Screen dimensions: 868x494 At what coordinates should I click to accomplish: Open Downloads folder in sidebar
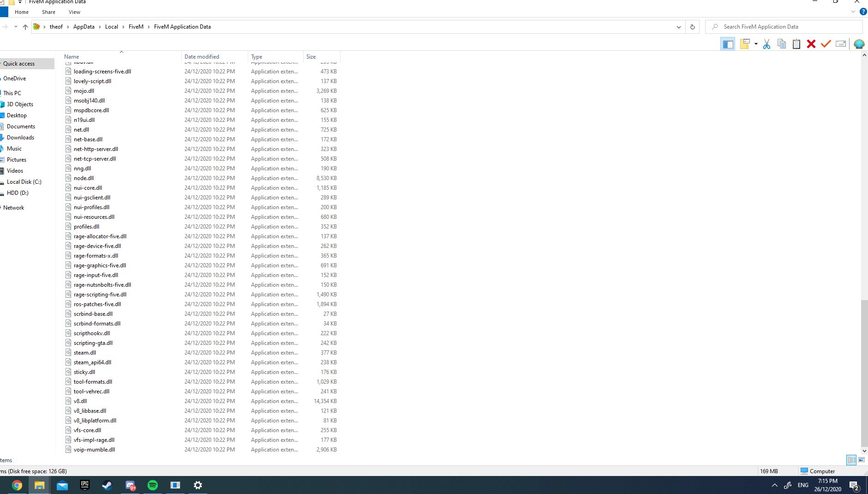pos(20,138)
